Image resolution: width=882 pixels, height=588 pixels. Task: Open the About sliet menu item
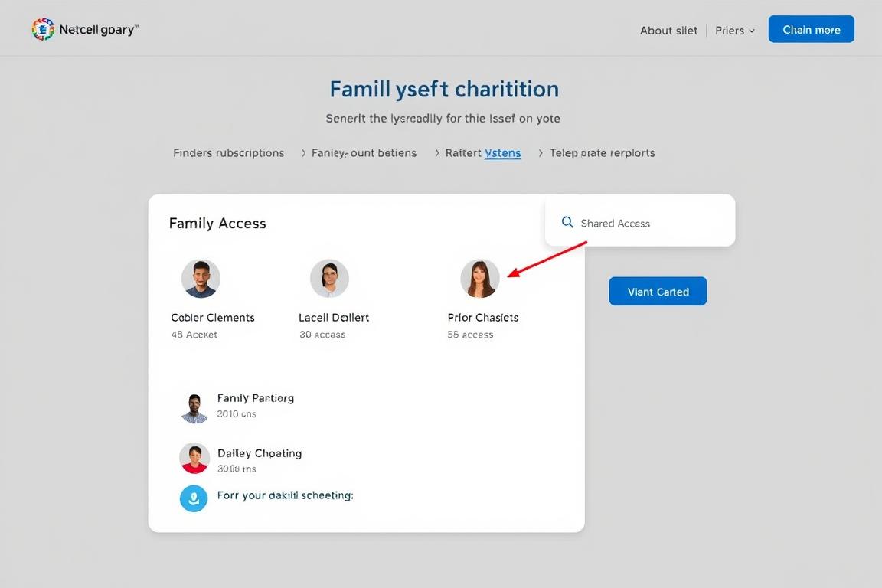point(668,31)
